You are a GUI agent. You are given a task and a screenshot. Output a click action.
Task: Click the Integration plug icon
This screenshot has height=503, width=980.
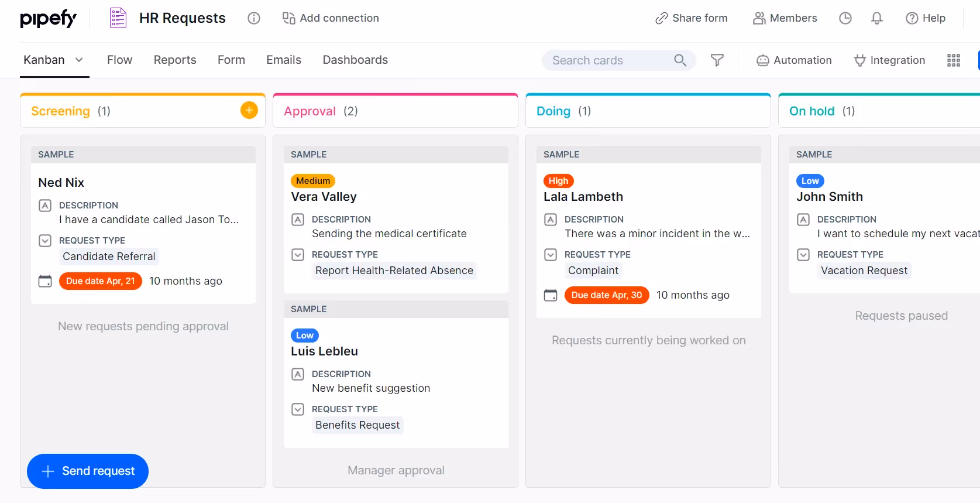889,60
